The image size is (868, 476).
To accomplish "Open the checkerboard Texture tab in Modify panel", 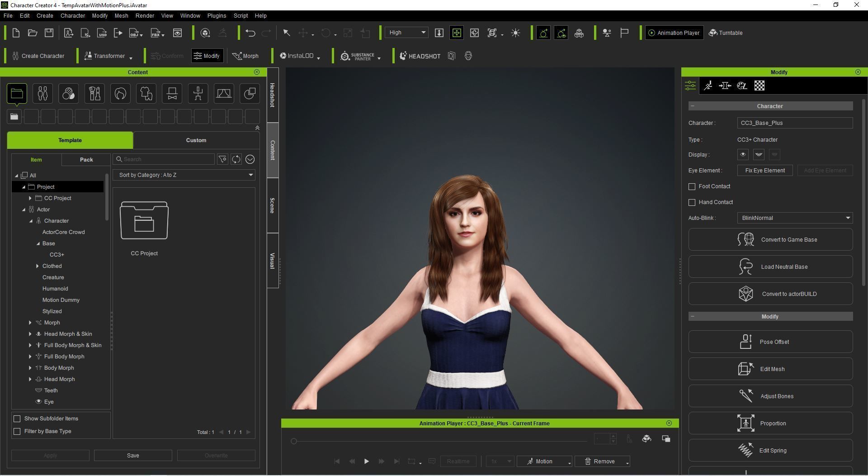I will 759,86.
